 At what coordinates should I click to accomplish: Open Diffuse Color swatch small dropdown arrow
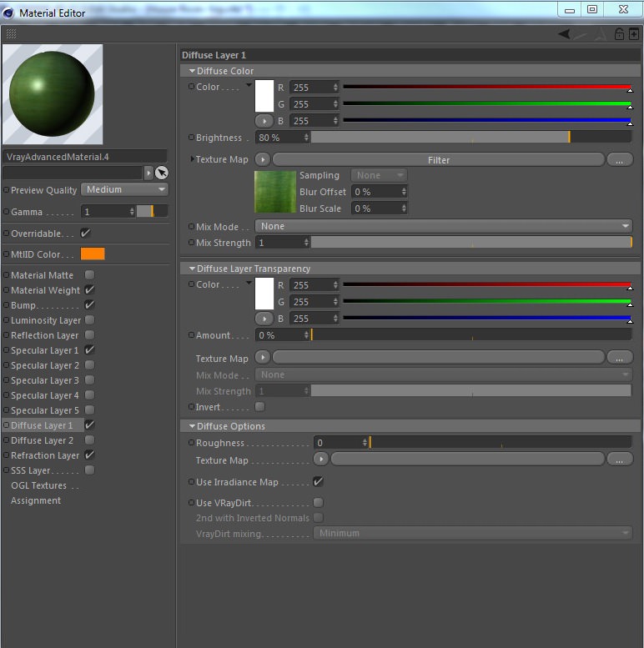point(249,85)
